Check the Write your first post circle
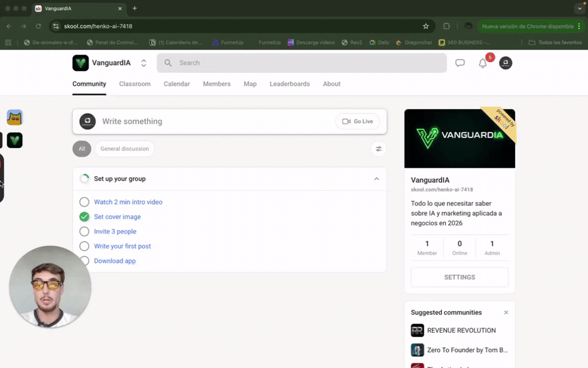This screenshot has width=588, height=368. pyautogui.click(x=84, y=246)
